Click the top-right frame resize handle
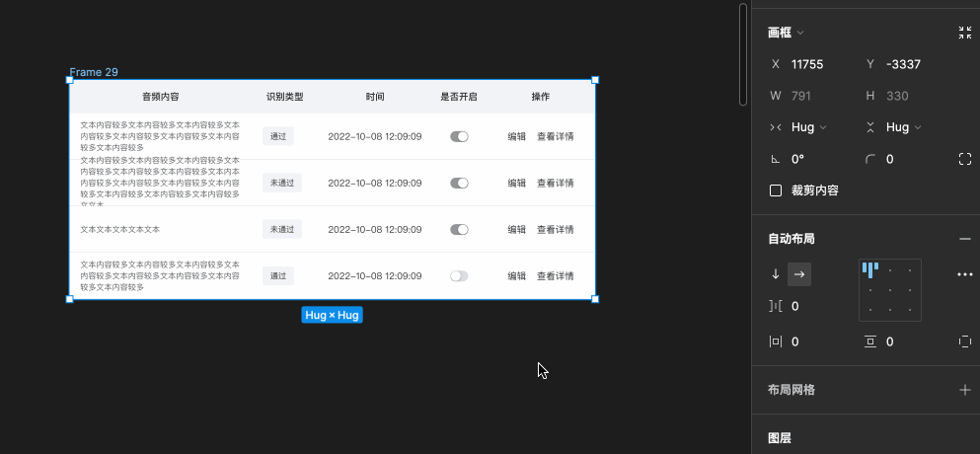Image resolution: width=980 pixels, height=454 pixels. pos(595,80)
